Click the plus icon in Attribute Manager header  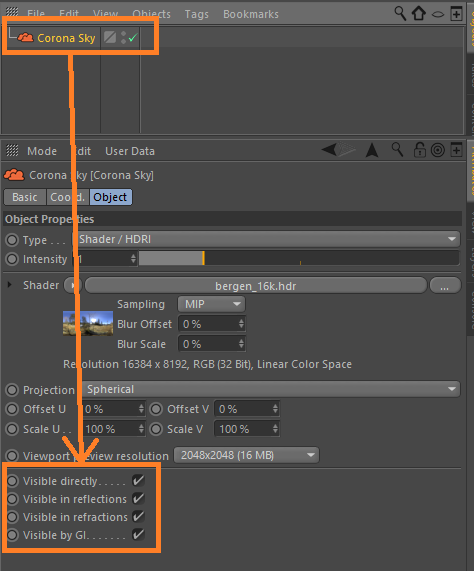(x=456, y=150)
